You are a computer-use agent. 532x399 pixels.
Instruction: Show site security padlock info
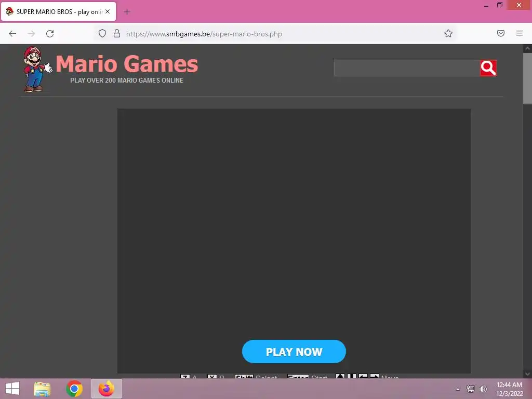[117, 34]
